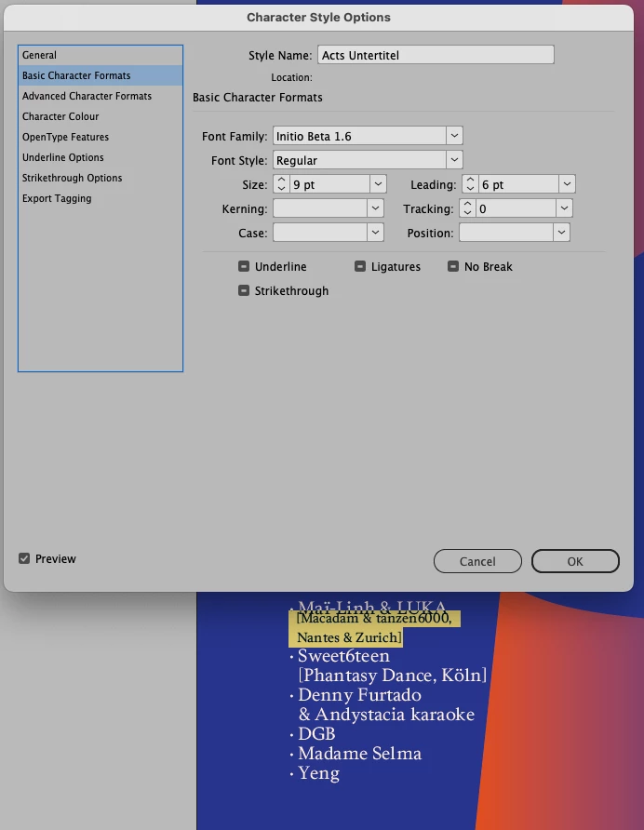Viewport: 644px width, 830px height.
Task: Click the Position field
Action: [x=506, y=233]
